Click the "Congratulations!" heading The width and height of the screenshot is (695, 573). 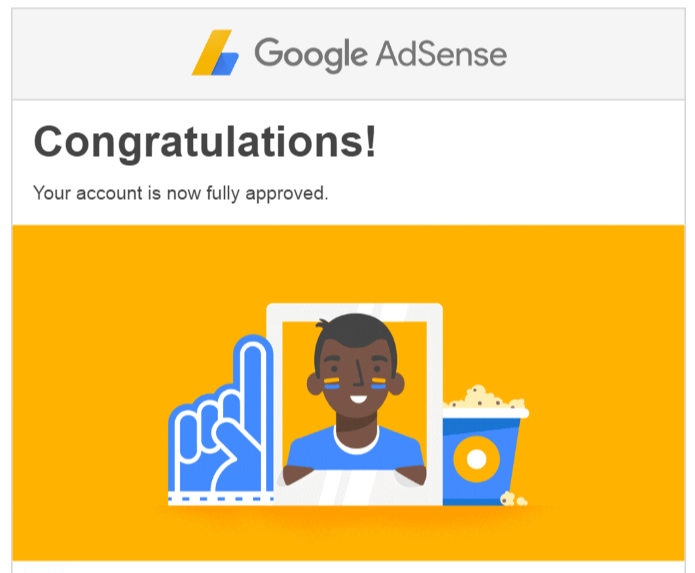coord(205,142)
